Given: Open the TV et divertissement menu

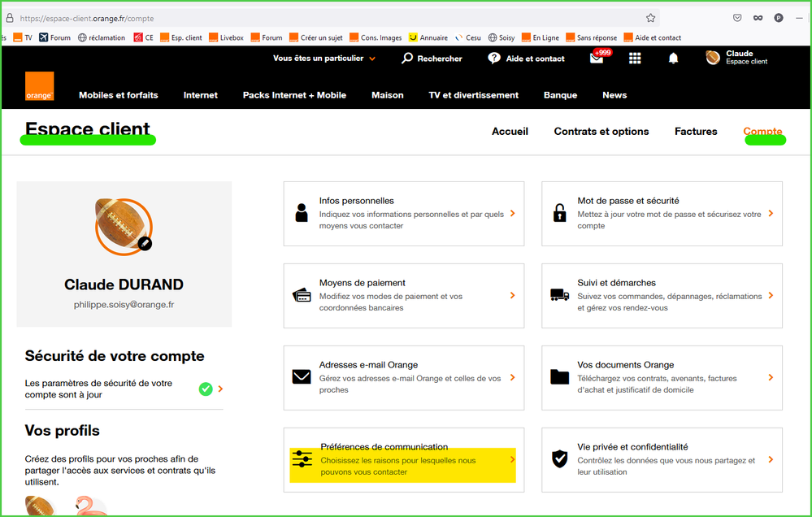Looking at the screenshot, I should click(473, 95).
